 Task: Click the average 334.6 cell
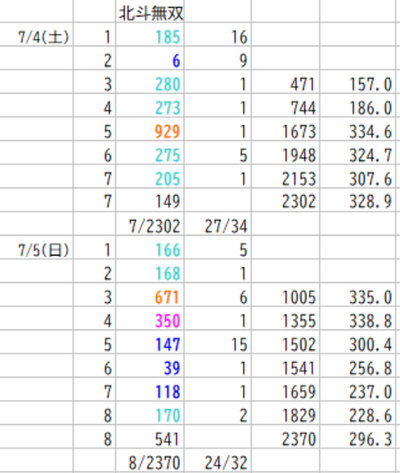click(360, 132)
